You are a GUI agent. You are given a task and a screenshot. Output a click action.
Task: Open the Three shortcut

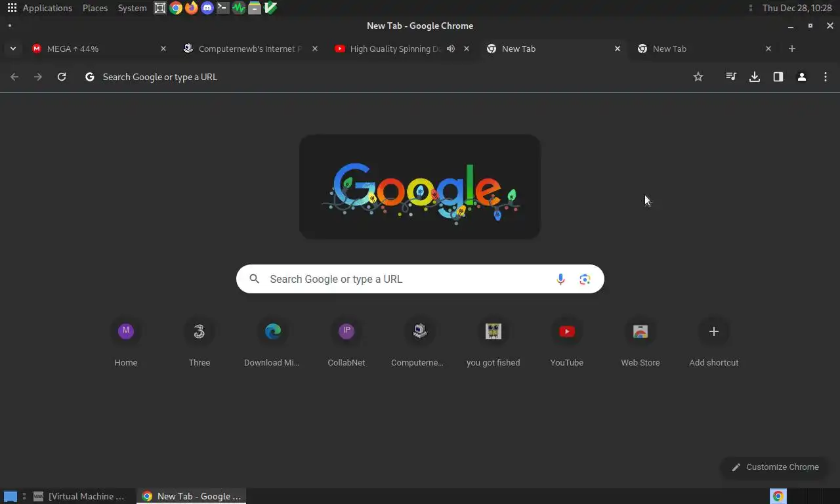point(199,343)
